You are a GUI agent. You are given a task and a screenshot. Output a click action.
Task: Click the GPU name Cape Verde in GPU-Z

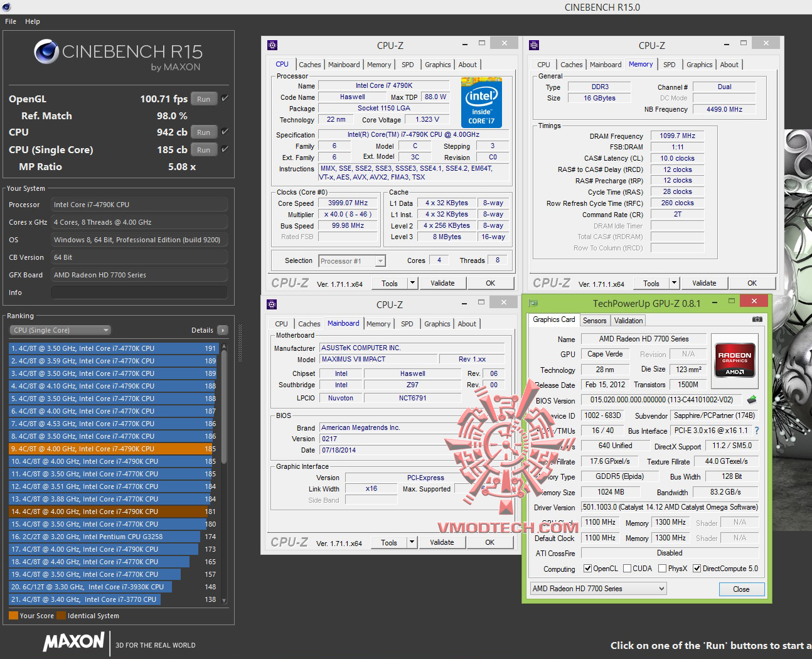[x=605, y=354]
